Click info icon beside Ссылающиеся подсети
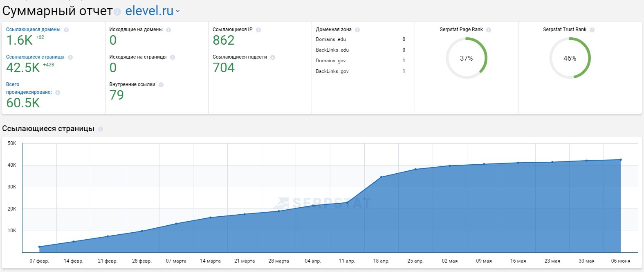The width and height of the screenshot is (644, 272). pos(273,57)
